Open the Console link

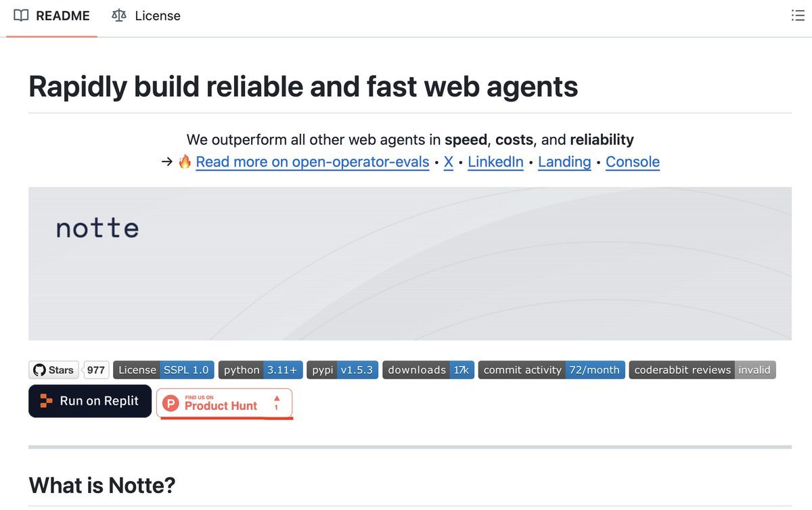(633, 162)
